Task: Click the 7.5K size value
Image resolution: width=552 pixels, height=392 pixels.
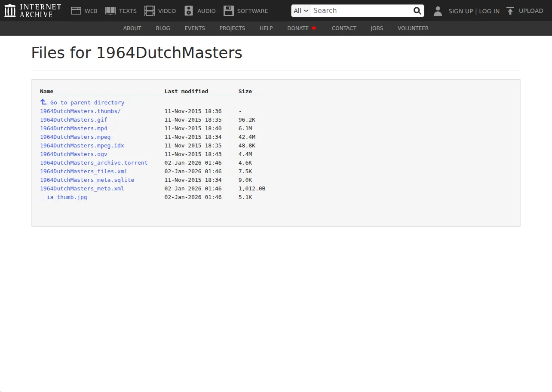Action: (245, 171)
